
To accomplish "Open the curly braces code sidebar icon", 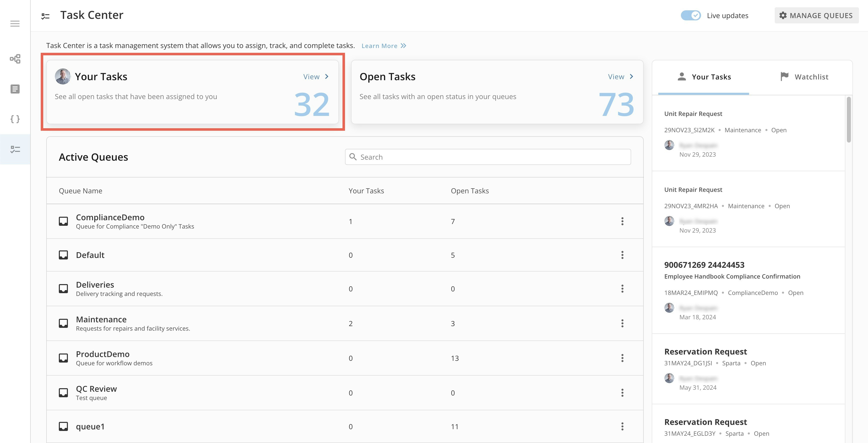I will pyautogui.click(x=15, y=119).
